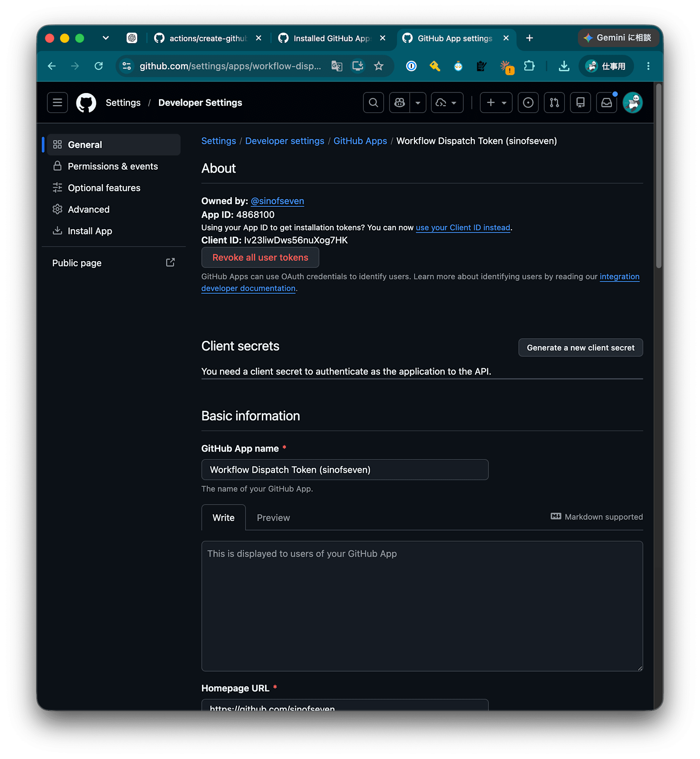Open the orange starburst extension with warning badge

506,67
